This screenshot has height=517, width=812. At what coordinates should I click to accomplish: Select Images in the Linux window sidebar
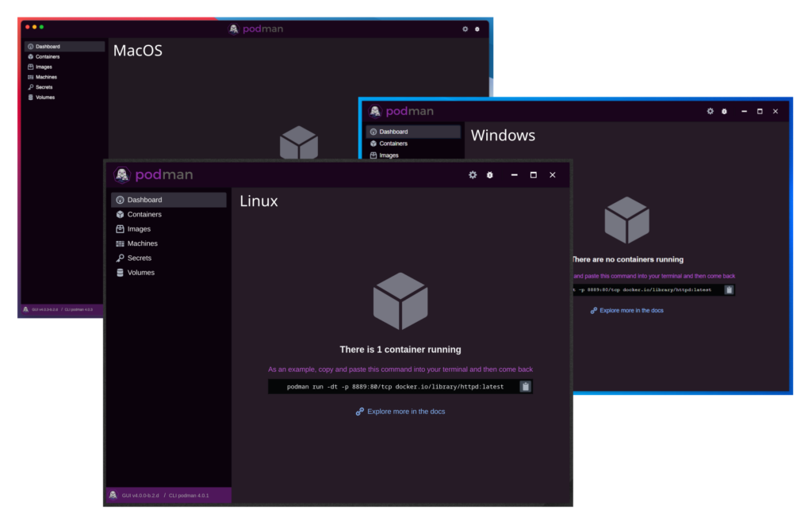[139, 229]
